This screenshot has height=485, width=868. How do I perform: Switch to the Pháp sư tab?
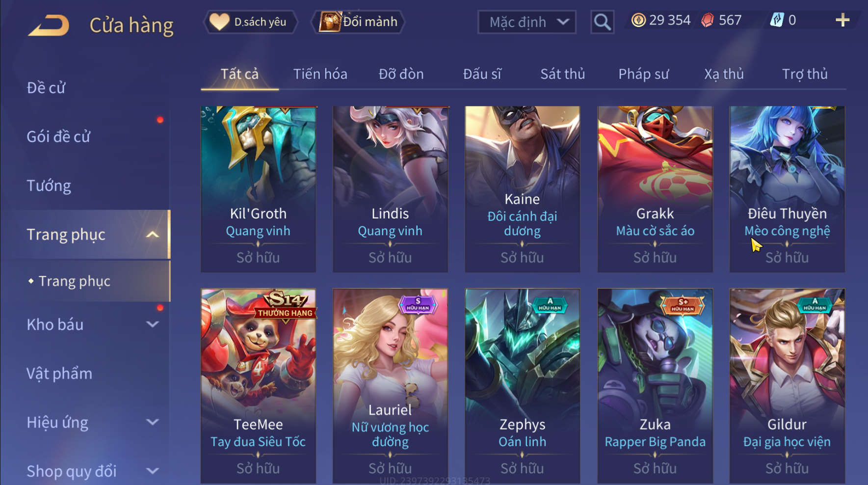coord(643,74)
